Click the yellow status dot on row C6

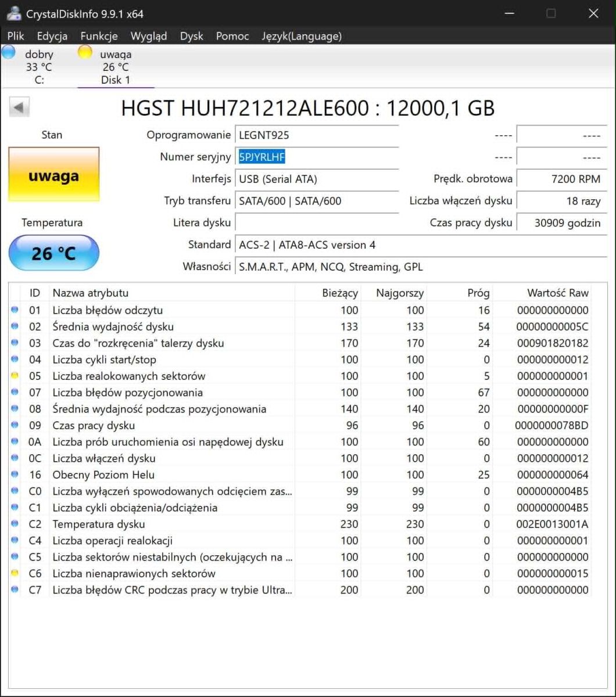(15, 573)
